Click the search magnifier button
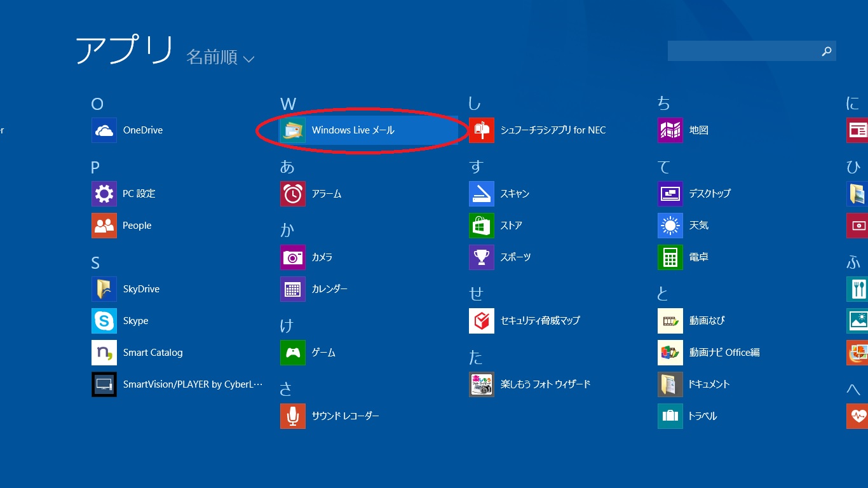This screenshot has width=868, height=488. (827, 51)
